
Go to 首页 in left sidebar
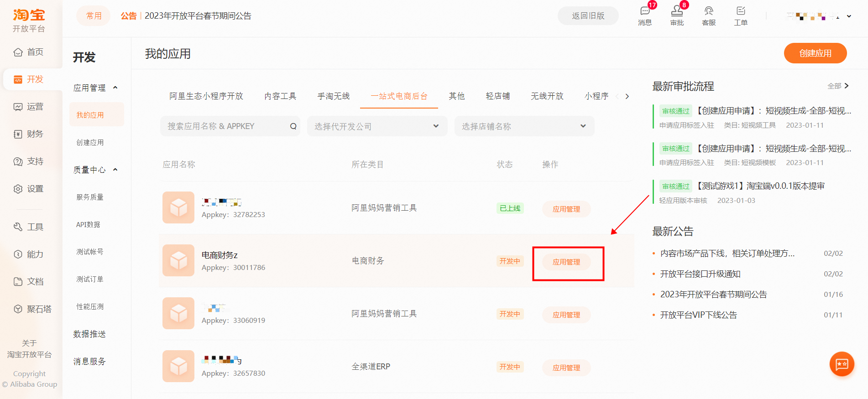click(29, 52)
